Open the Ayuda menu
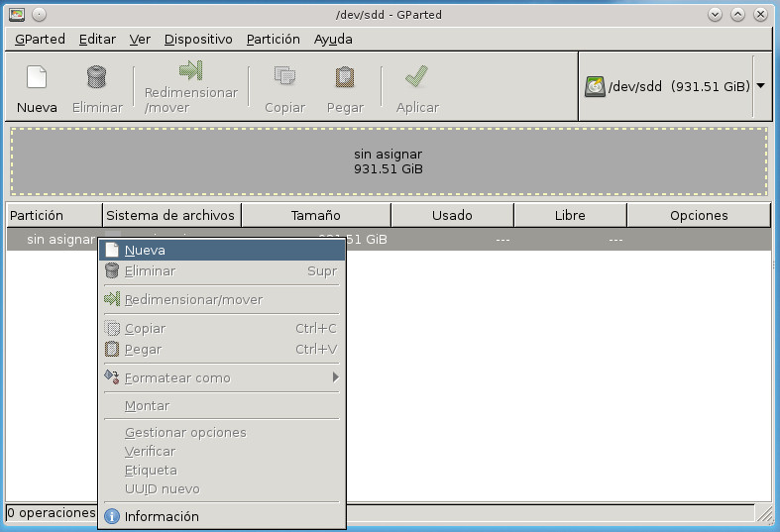 pos(333,40)
